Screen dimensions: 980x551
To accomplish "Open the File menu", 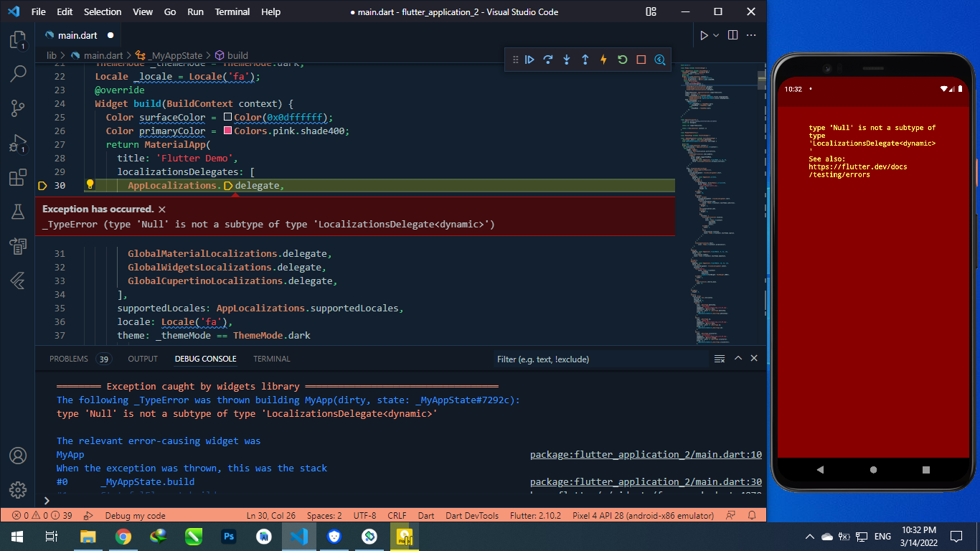I will (38, 11).
